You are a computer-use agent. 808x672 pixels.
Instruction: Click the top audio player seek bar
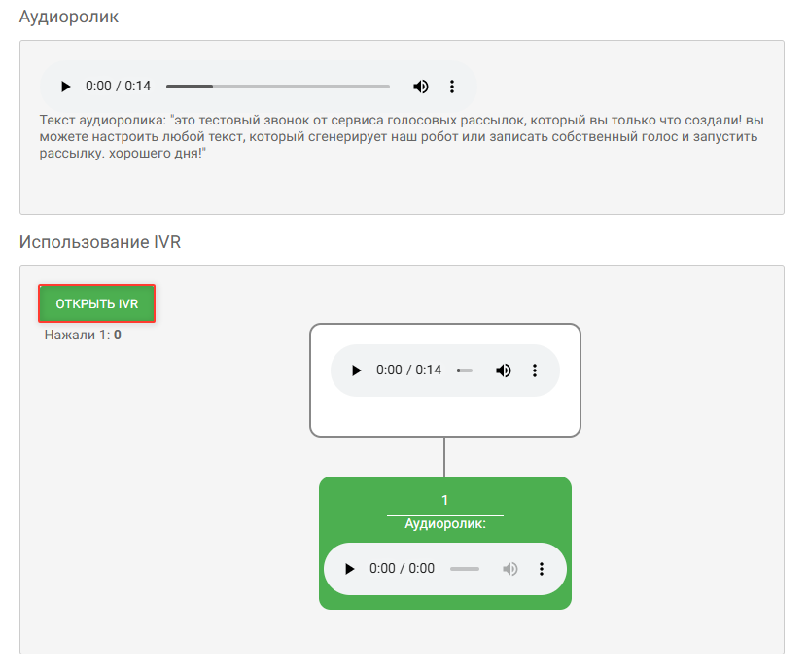click(278, 87)
